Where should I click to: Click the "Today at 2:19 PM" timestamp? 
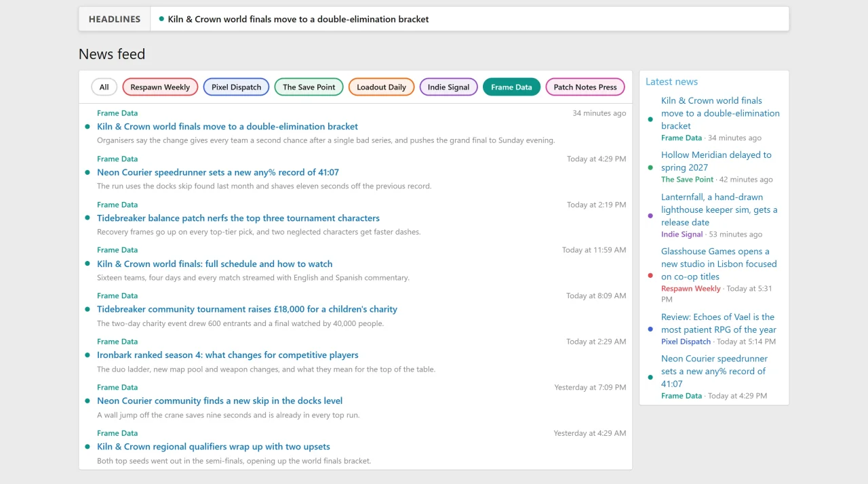596,205
